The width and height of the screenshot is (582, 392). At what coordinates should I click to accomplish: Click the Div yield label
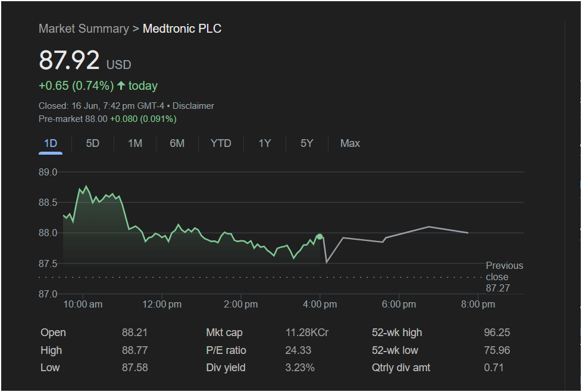point(226,368)
